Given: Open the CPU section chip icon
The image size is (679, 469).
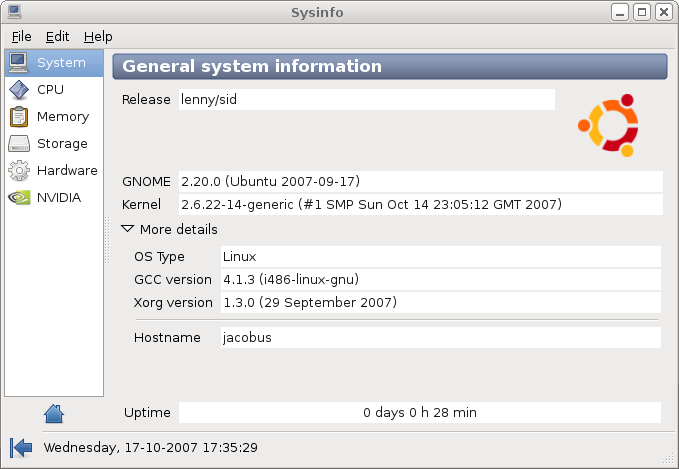Looking at the screenshot, I should click(19, 90).
